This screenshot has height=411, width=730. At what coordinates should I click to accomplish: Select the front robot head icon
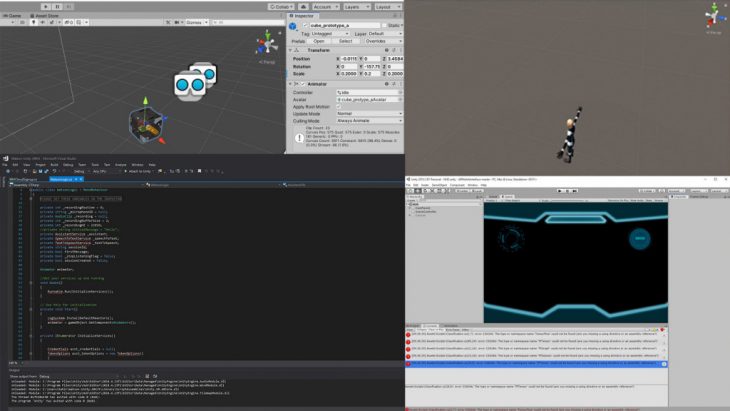188,84
